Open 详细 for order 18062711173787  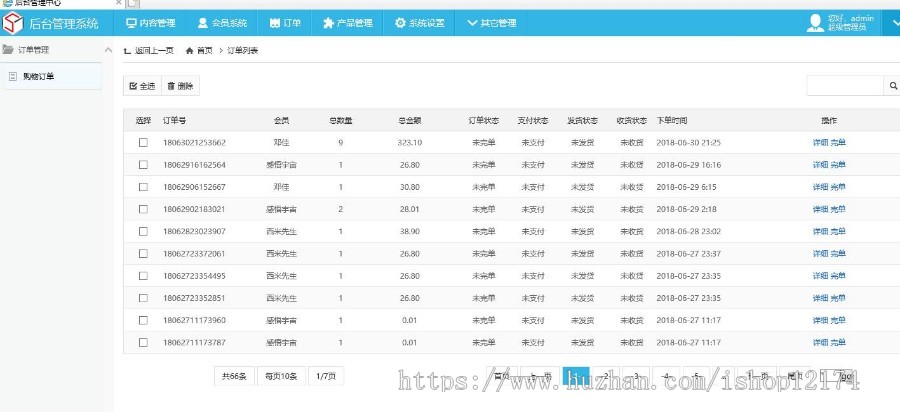(820, 343)
